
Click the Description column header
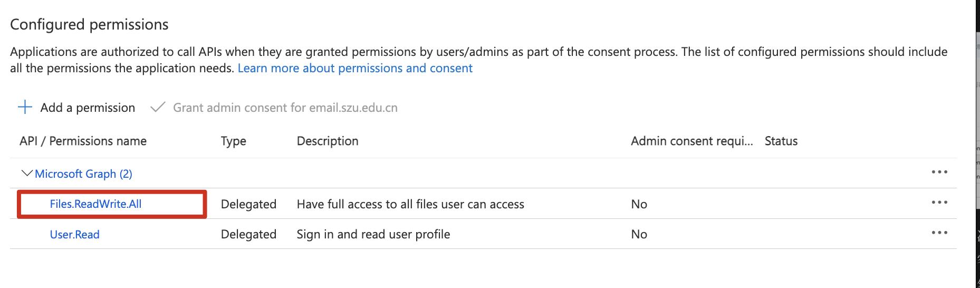[328, 141]
